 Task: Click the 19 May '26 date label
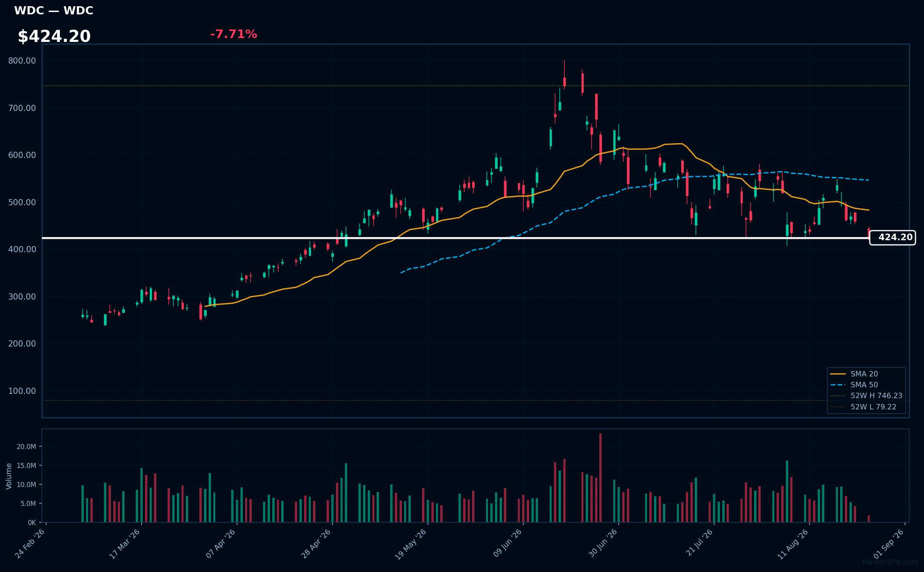411,544
